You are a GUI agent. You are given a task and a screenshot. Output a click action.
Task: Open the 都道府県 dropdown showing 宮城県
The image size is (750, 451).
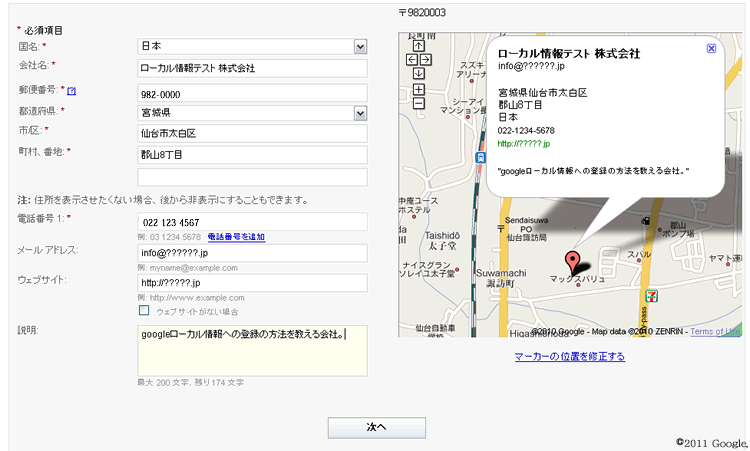[253, 113]
